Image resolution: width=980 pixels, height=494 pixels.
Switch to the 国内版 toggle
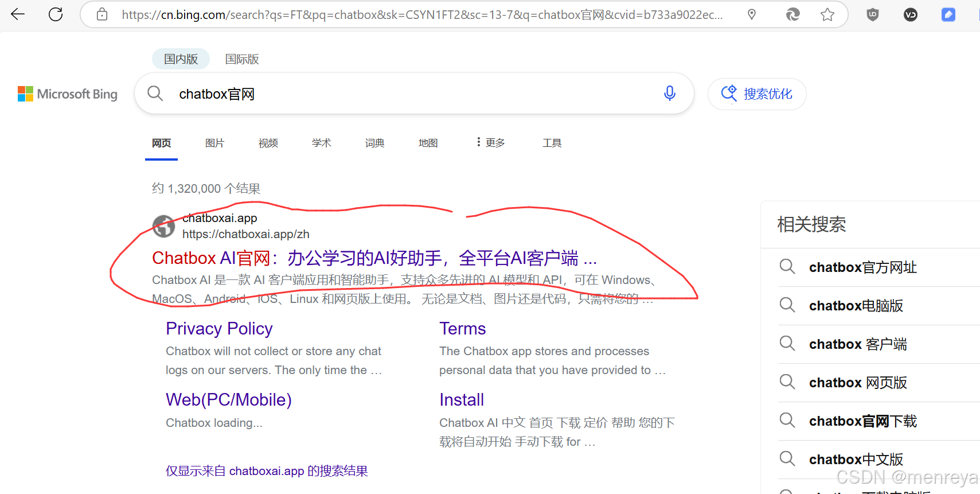[181, 59]
